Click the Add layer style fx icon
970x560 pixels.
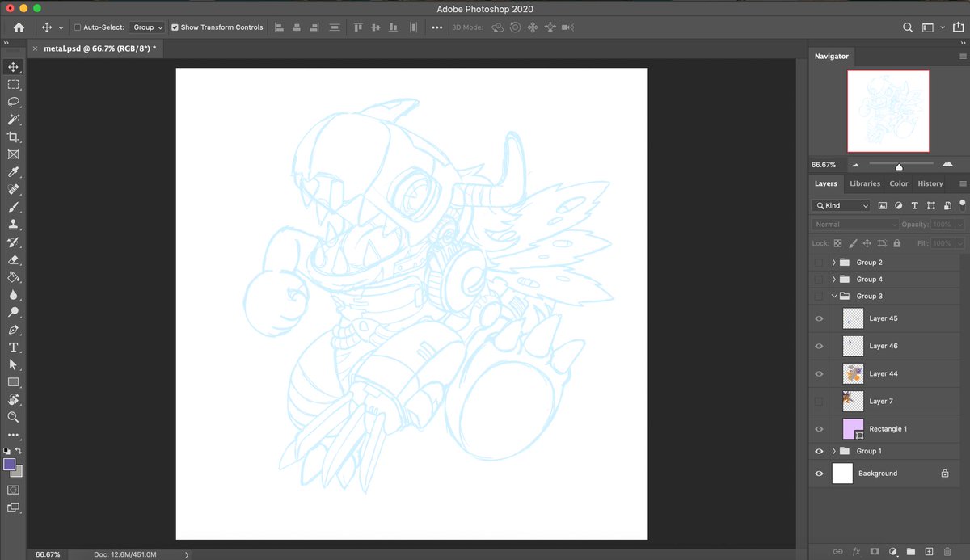855,551
